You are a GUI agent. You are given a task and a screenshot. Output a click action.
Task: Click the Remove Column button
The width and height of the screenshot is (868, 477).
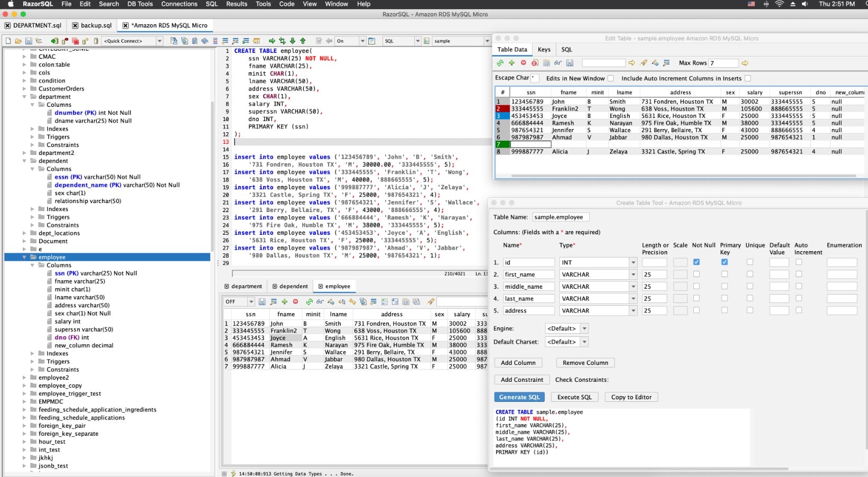point(585,363)
